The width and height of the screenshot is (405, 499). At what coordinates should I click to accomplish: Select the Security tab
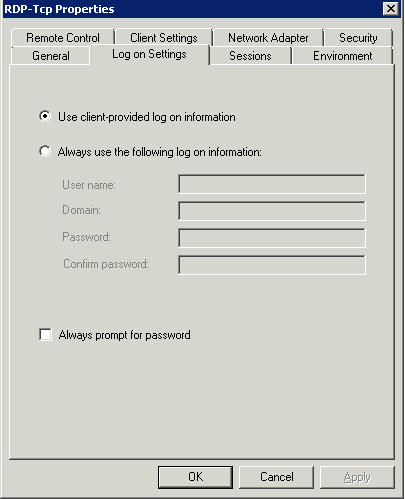pos(358,38)
